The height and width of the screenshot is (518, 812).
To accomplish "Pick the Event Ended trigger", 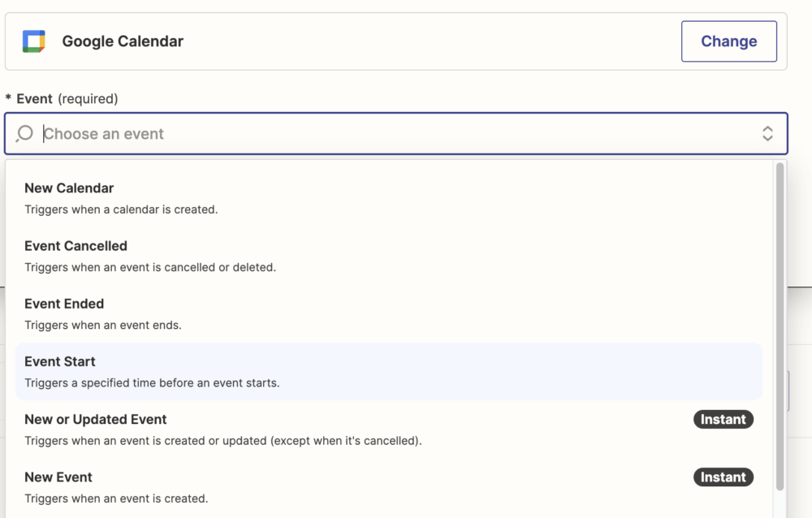I will [64, 304].
